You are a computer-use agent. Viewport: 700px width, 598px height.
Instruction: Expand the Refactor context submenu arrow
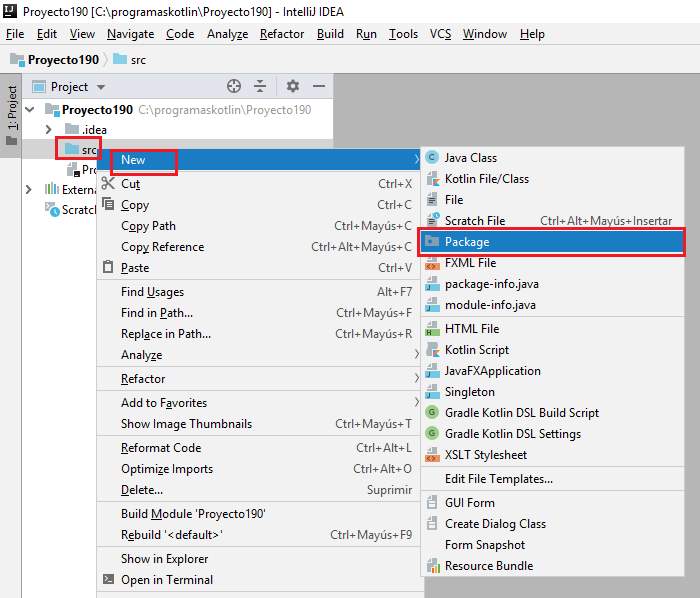(416, 378)
